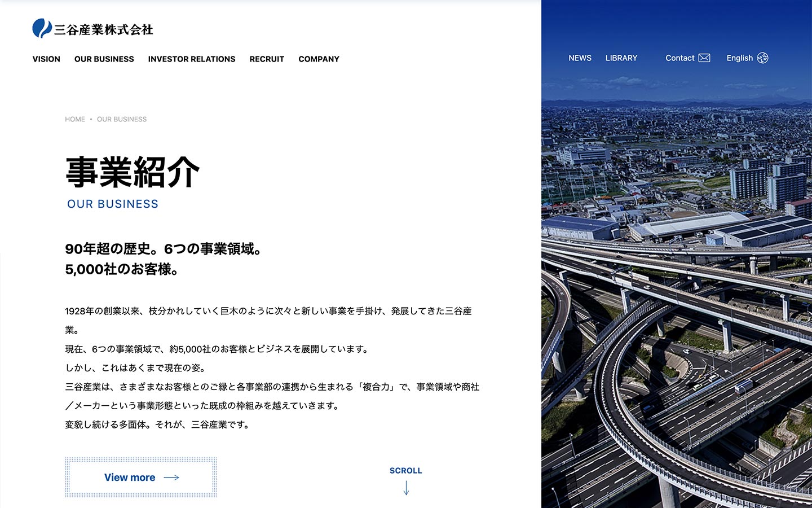Image resolution: width=812 pixels, height=508 pixels.
Task: Click the right arrow inside View more
Action: 171,478
